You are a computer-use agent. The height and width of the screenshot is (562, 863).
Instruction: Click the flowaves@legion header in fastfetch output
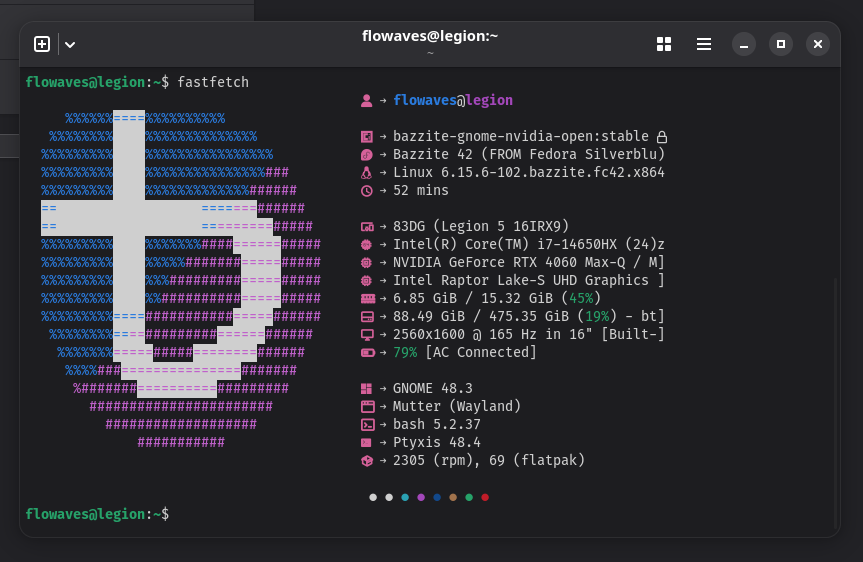click(x=453, y=100)
